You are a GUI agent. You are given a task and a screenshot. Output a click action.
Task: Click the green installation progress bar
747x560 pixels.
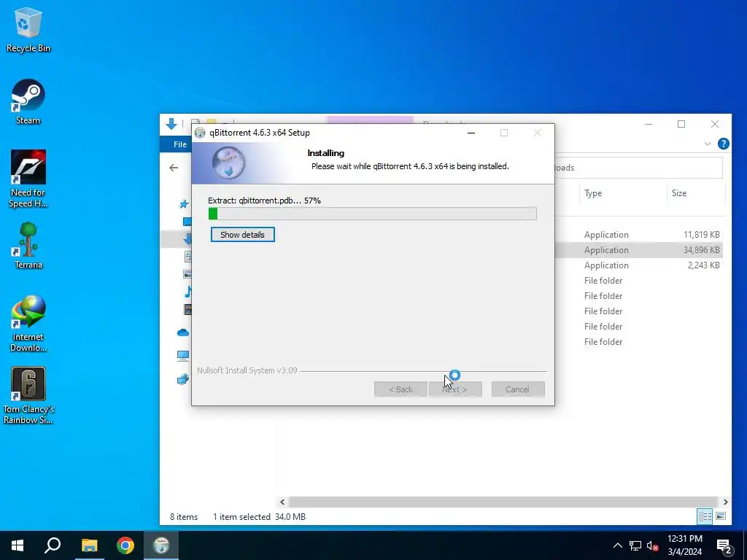coord(372,214)
